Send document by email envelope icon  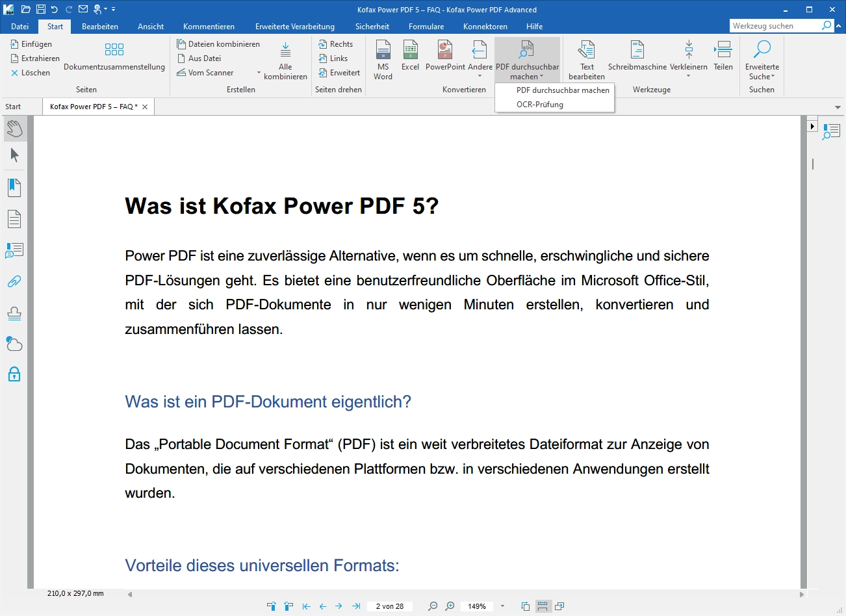tap(83, 9)
